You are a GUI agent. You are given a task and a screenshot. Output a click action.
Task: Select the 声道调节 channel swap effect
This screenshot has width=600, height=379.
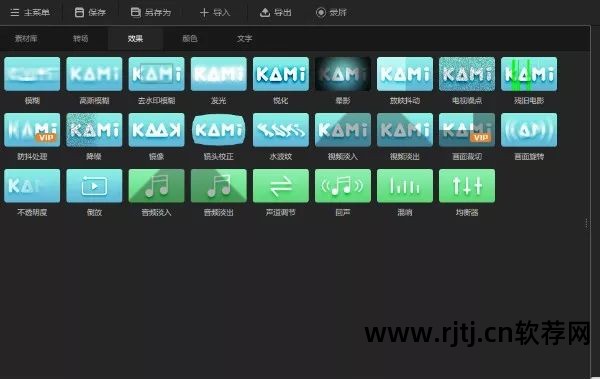(x=280, y=186)
